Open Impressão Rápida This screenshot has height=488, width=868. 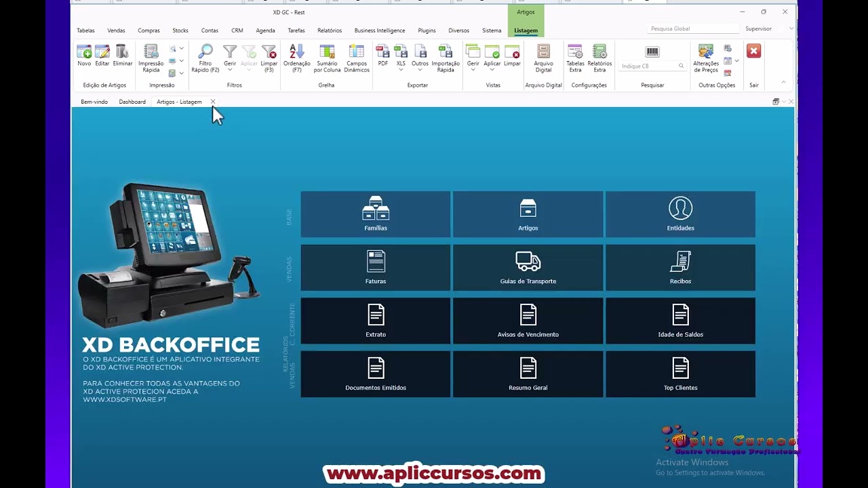[151, 58]
